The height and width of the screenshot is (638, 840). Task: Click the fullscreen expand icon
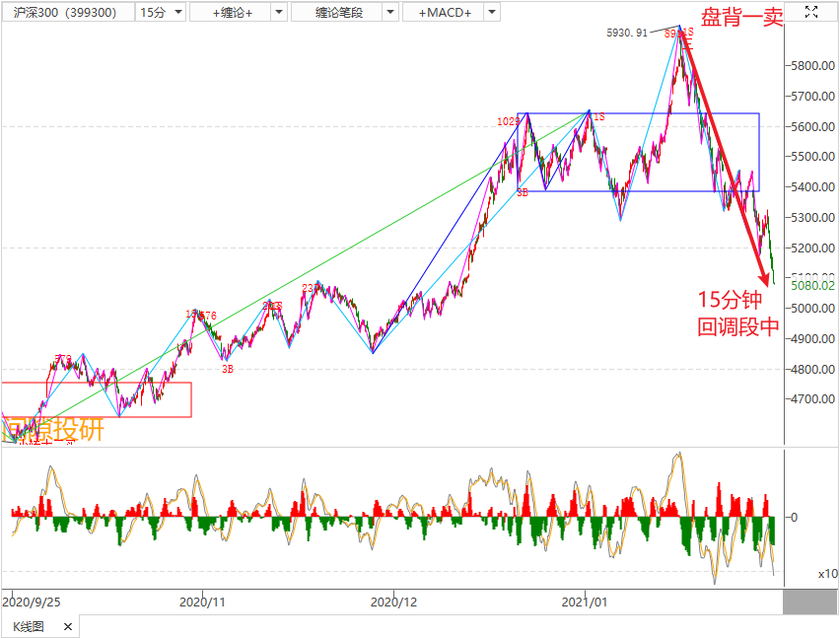tap(810, 12)
